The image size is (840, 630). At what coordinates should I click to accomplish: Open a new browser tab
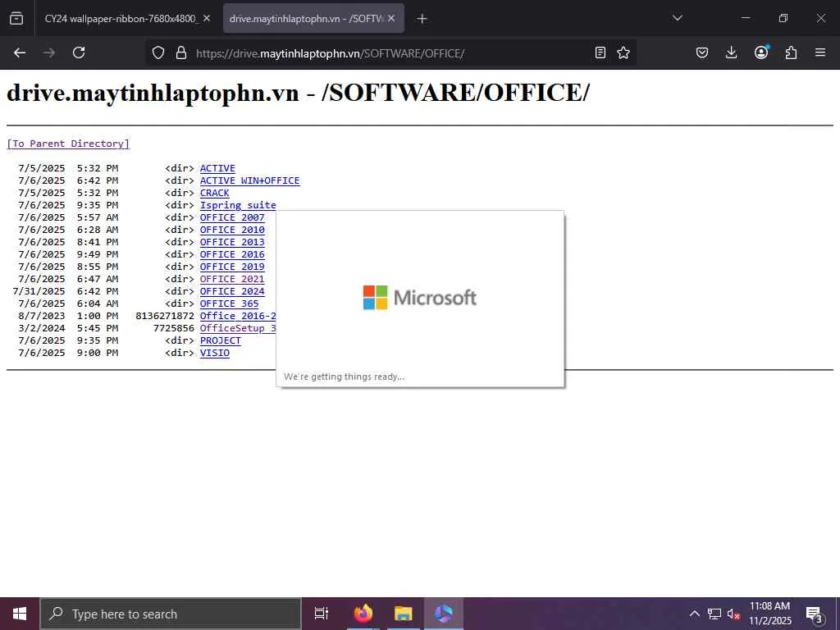422,19
